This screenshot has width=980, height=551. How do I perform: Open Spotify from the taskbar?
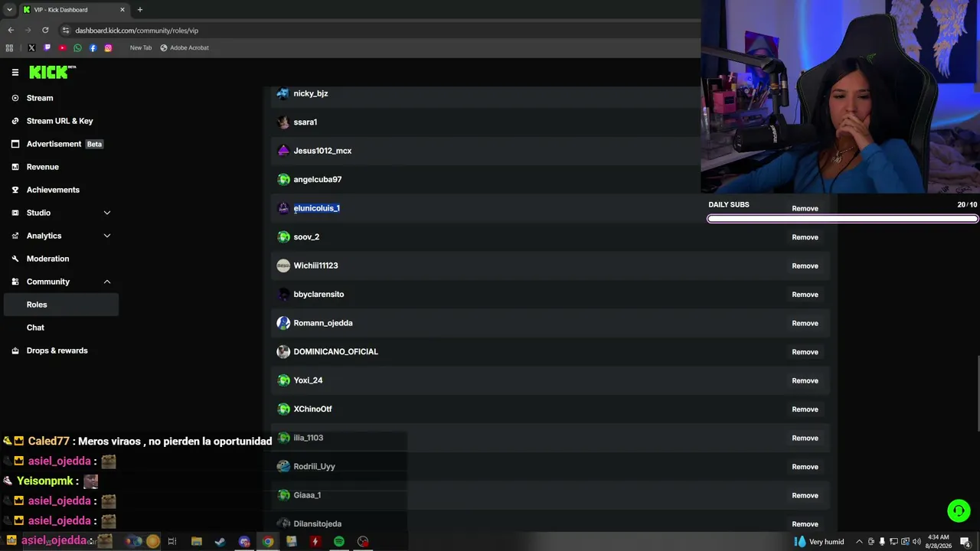coord(338,542)
